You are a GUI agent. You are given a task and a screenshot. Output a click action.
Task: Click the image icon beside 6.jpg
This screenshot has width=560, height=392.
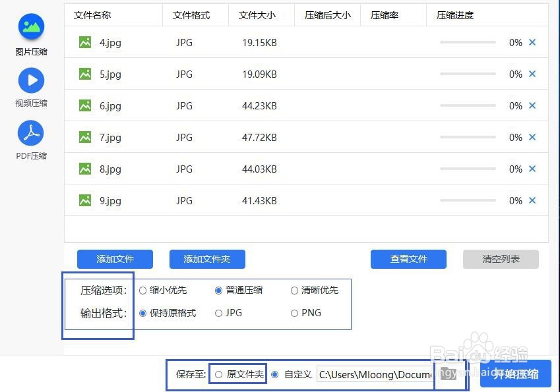click(84, 105)
